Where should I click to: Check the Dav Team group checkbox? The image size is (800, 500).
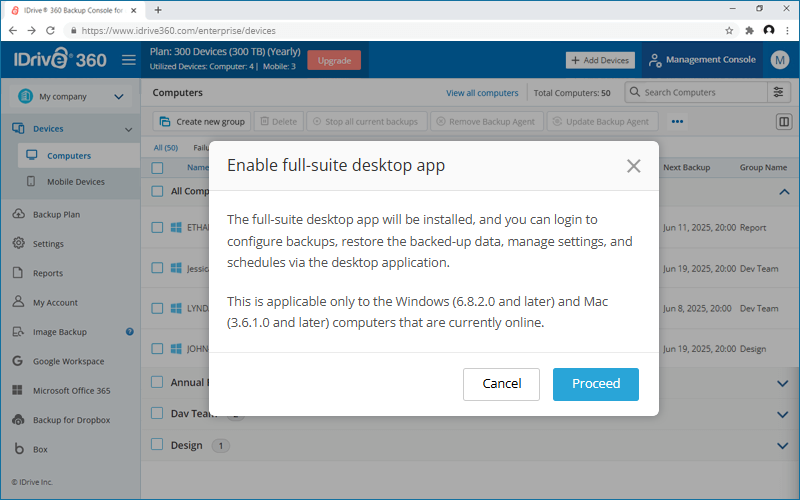pyautogui.click(x=157, y=413)
